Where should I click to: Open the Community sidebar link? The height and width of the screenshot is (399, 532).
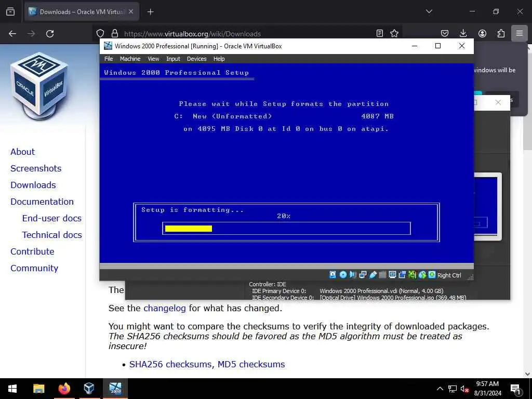[x=34, y=268]
